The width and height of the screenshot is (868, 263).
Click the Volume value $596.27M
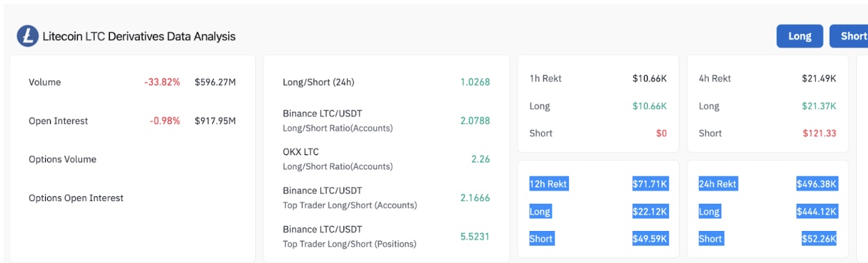pyautogui.click(x=215, y=82)
